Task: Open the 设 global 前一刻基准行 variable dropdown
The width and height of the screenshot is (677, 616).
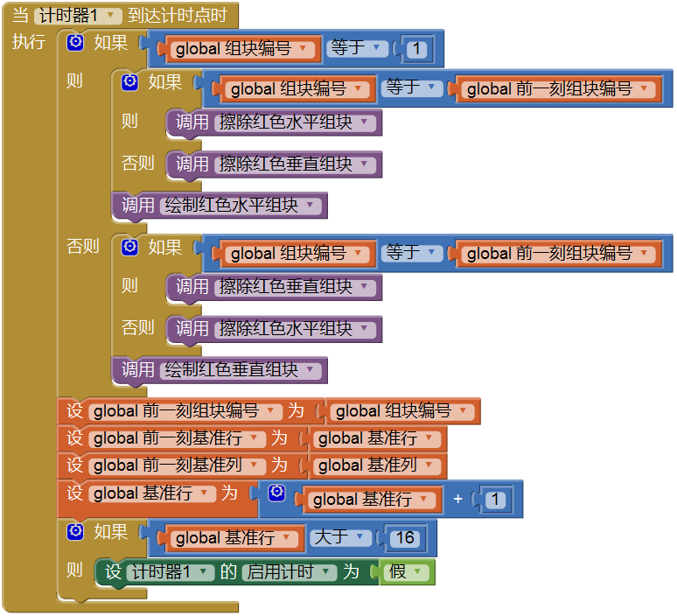Action: click(x=176, y=438)
